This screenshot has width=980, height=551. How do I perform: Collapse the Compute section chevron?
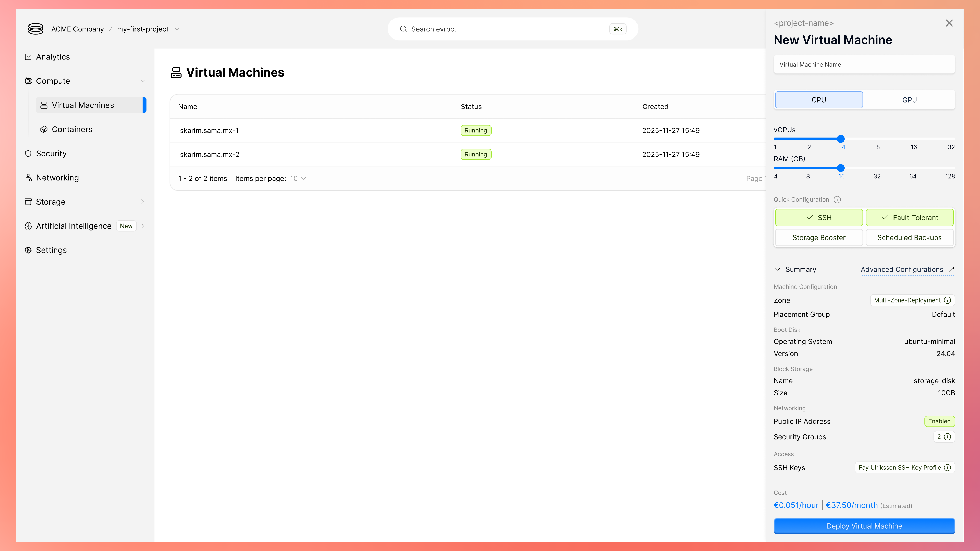[x=143, y=81]
